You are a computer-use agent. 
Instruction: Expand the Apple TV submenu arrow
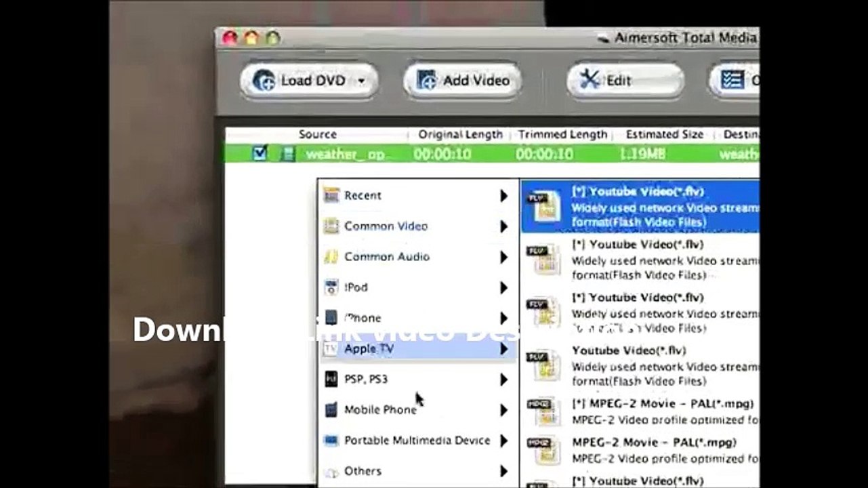(x=503, y=349)
